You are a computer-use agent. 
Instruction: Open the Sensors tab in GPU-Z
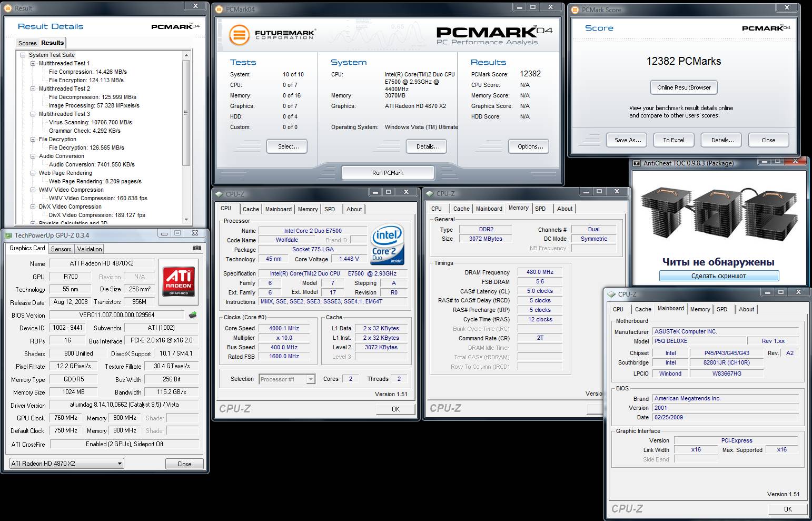tap(61, 249)
